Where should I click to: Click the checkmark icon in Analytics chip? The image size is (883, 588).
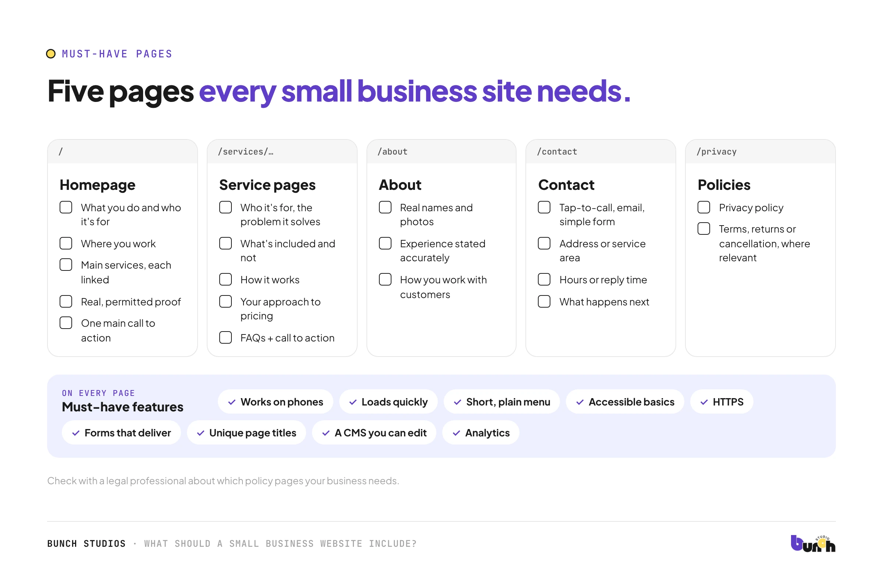coord(456,433)
